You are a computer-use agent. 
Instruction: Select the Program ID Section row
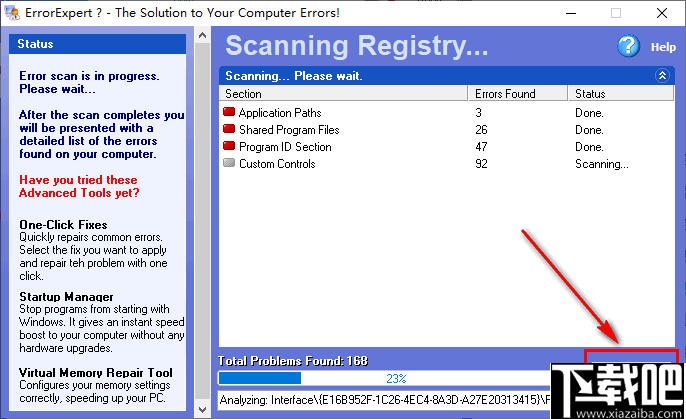(446, 147)
